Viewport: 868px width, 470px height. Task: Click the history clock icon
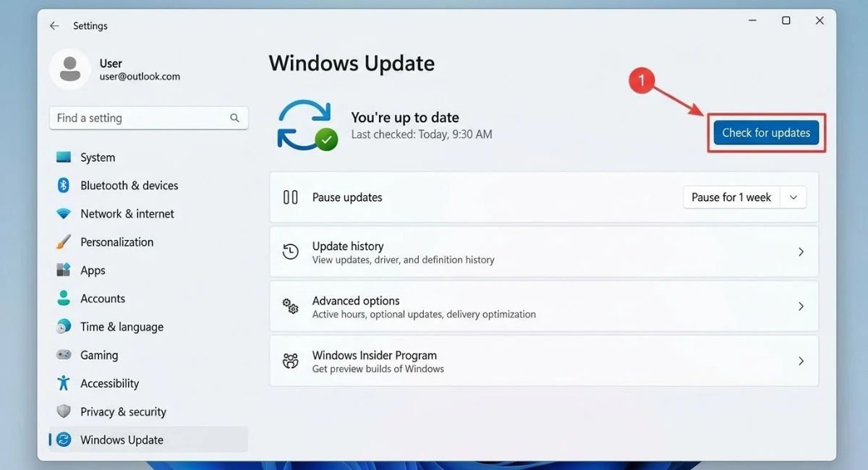(291, 252)
